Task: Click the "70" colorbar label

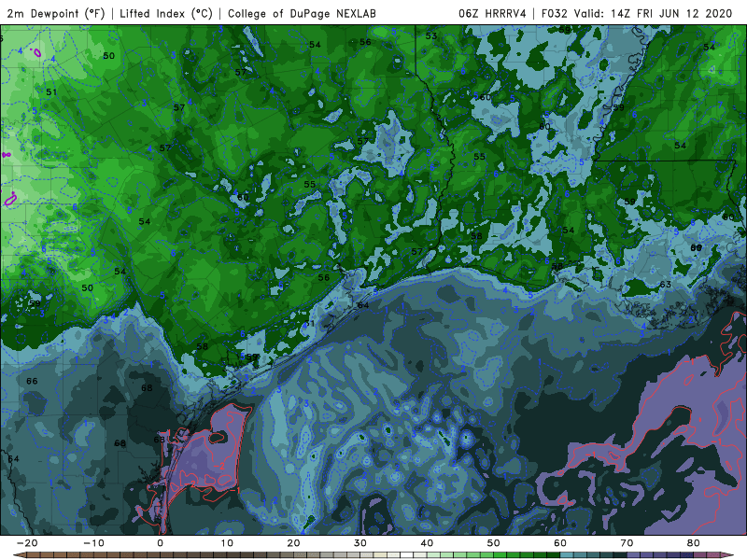Action: (627, 543)
